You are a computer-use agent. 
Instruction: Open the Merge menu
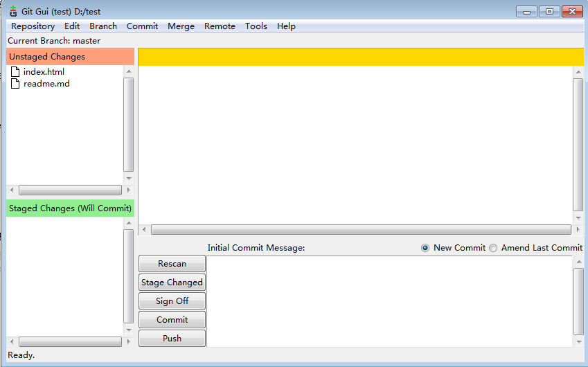point(181,26)
